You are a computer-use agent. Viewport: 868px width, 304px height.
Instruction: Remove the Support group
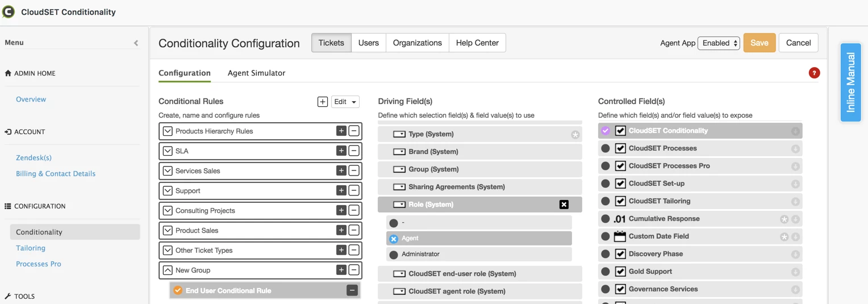pyautogui.click(x=353, y=191)
